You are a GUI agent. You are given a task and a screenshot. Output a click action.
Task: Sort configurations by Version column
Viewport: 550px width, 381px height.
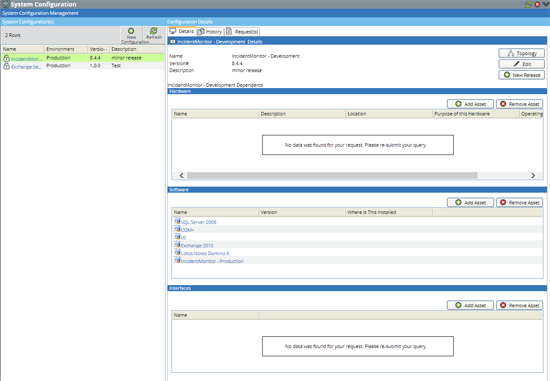[x=99, y=49]
